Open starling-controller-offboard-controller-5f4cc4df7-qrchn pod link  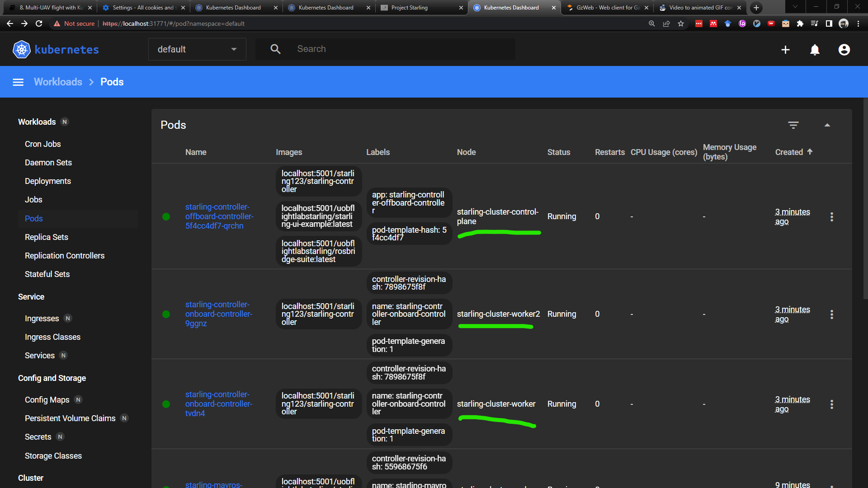click(219, 216)
